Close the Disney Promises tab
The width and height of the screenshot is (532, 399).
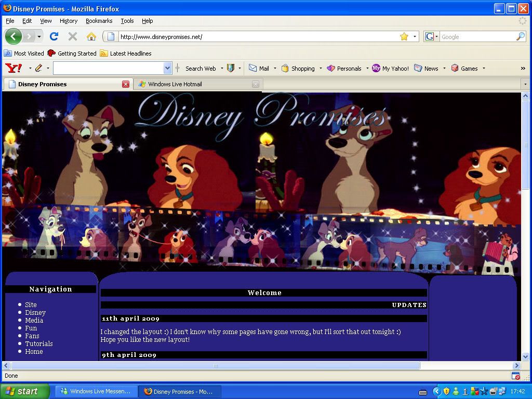(126, 84)
